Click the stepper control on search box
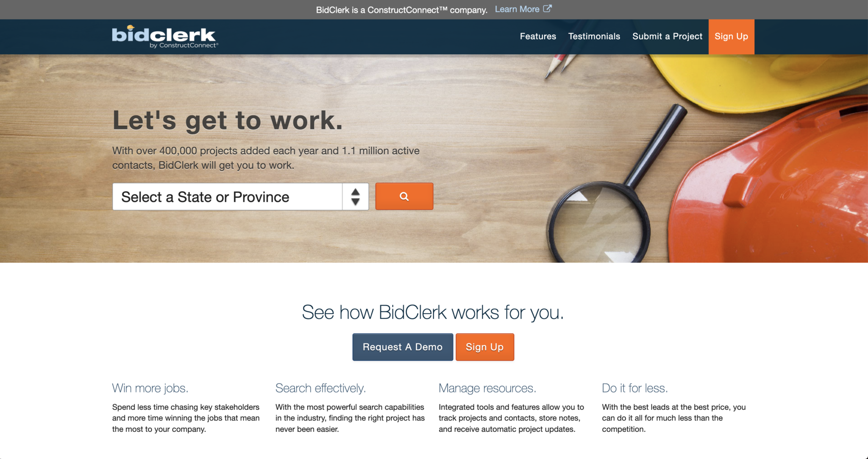This screenshot has height=459, width=868. click(x=356, y=196)
